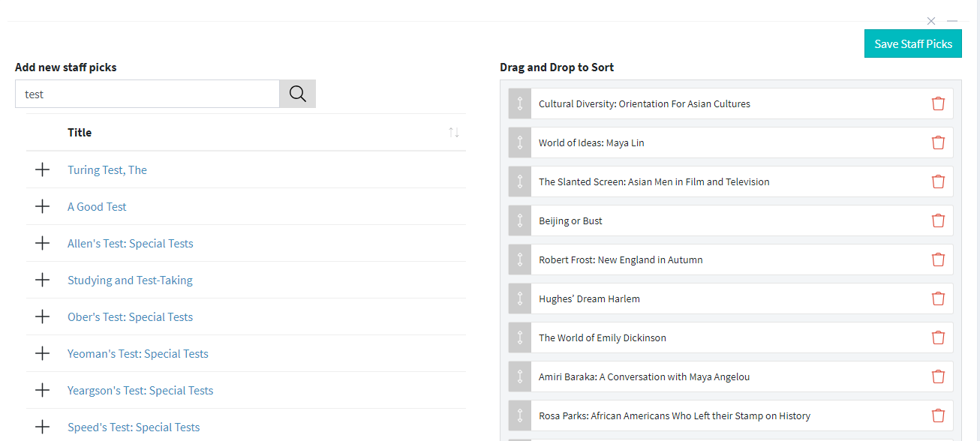The height and width of the screenshot is (441, 980).
Task: Click drag handle of Amiri Baraka item
Action: tap(519, 376)
